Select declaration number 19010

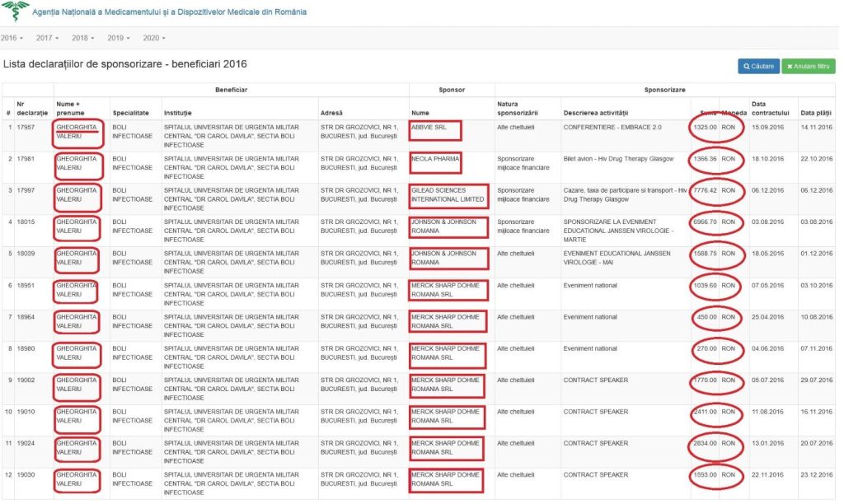tap(26, 412)
